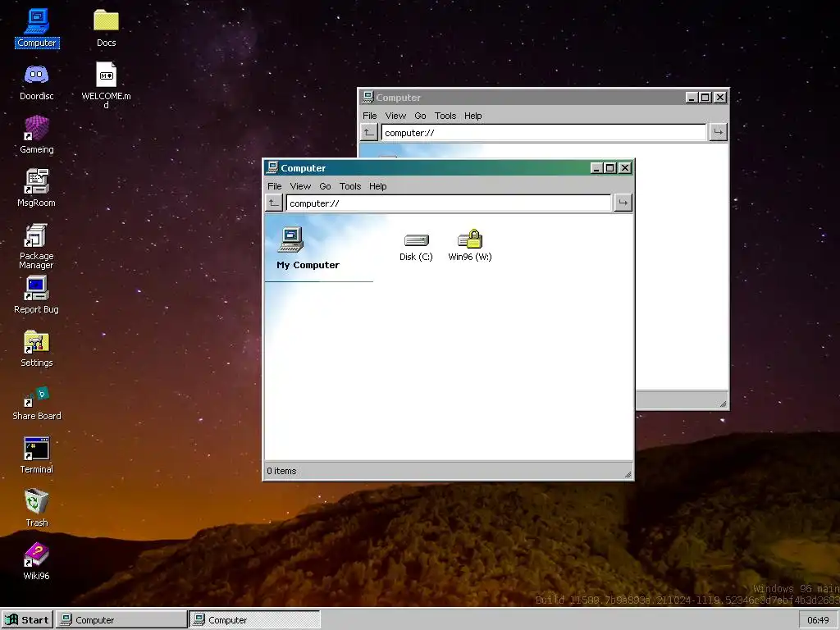This screenshot has width=840, height=630.
Task: Minimize the background Computer window
Action: [x=692, y=98]
